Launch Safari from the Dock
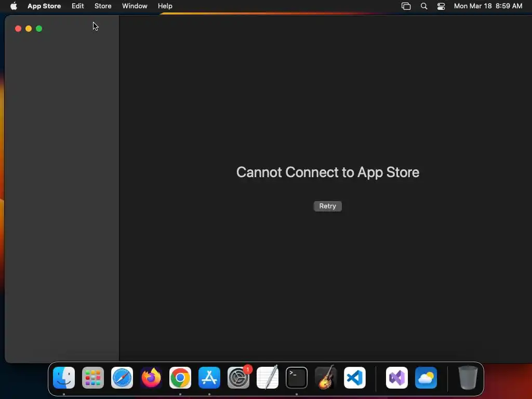 tap(122, 378)
